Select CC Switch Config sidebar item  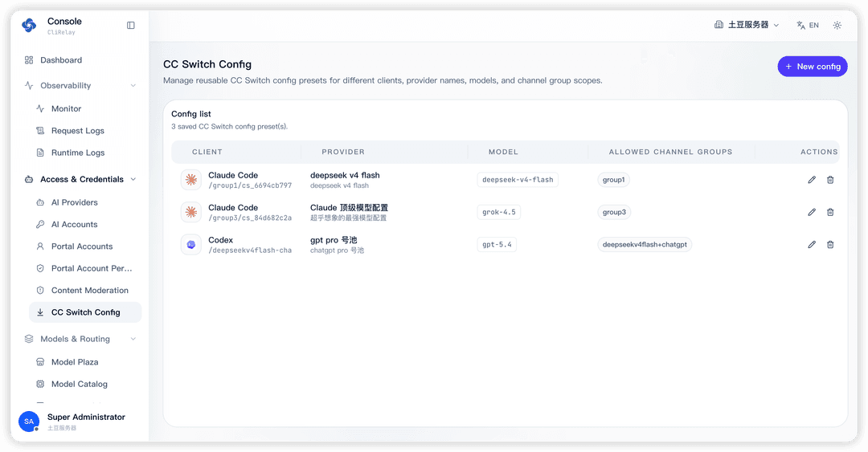tap(85, 312)
